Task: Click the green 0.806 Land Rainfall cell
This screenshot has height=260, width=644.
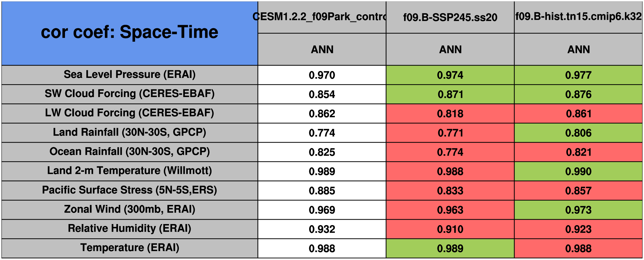Action: [x=578, y=133]
